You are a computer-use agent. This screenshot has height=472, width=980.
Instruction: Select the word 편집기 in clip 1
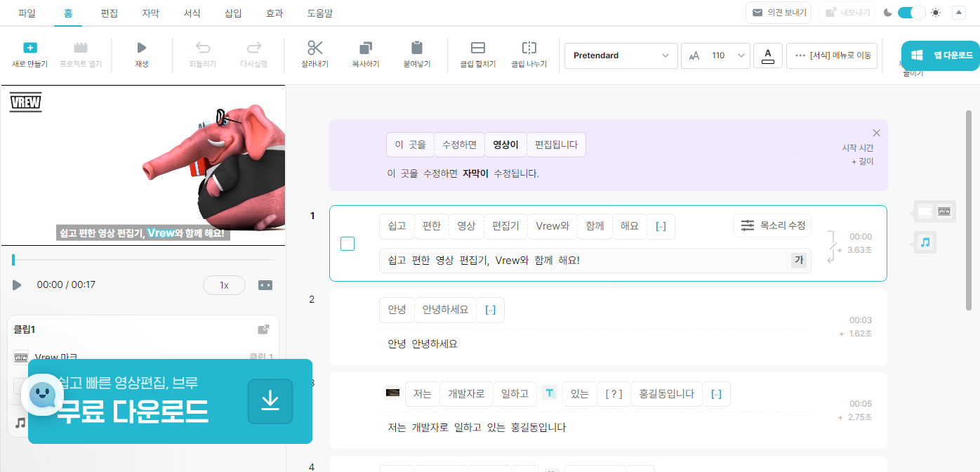tap(505, 226)
